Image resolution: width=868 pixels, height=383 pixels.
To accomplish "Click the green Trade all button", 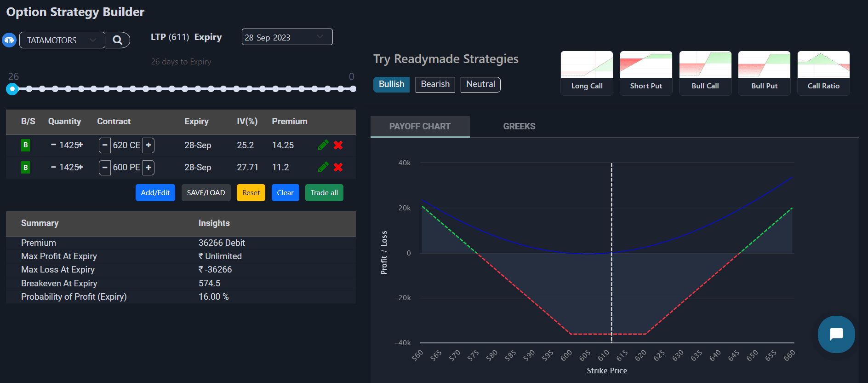I will click(325, 193).
